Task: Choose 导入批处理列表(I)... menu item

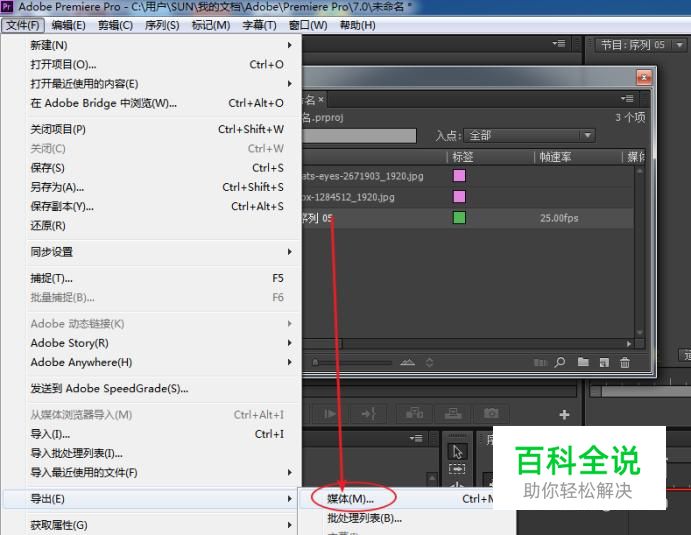Action: click(x=151, y=453)
